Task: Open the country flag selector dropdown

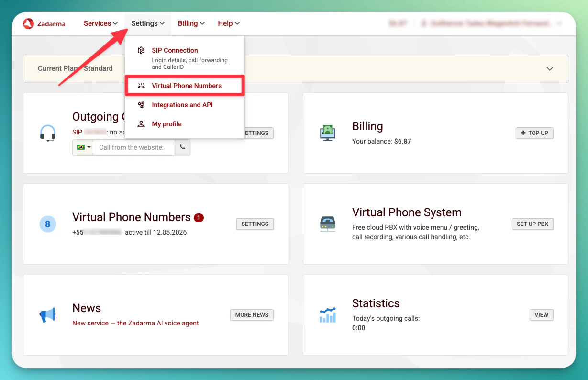Action: click(x=83, y=147)
